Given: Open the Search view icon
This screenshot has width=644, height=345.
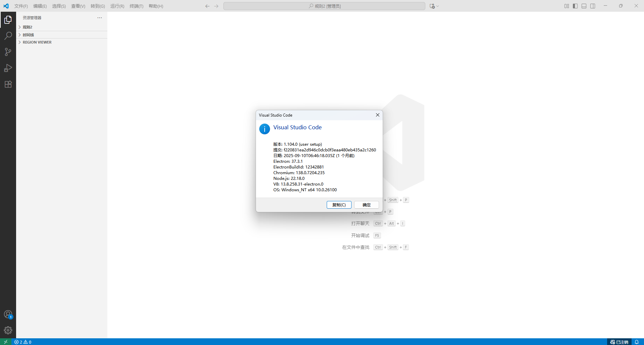Looking at the screenshot, I should (x=8, y=36).
